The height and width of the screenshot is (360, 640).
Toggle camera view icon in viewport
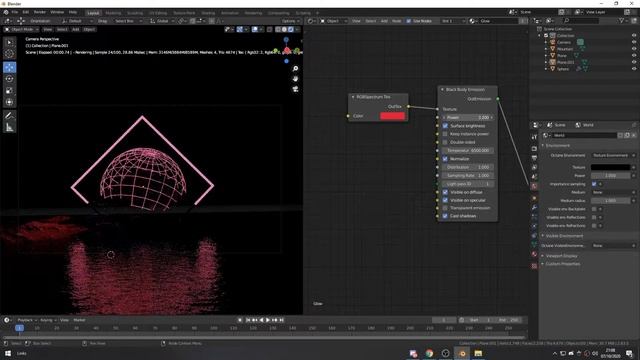pyautogui.click(x=296, y=89)
